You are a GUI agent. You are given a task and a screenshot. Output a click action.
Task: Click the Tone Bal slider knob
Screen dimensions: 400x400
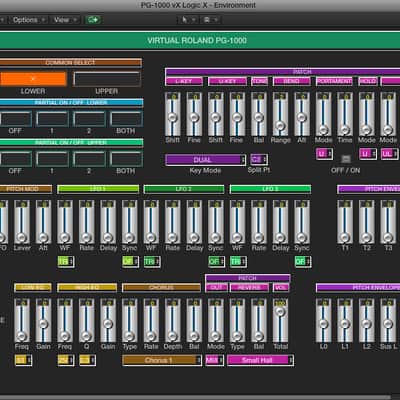tap(259, 117)
